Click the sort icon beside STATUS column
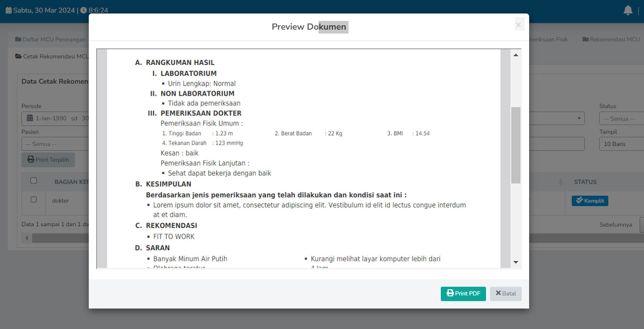Viewport: 644px width, 329px height. [560, 182]
